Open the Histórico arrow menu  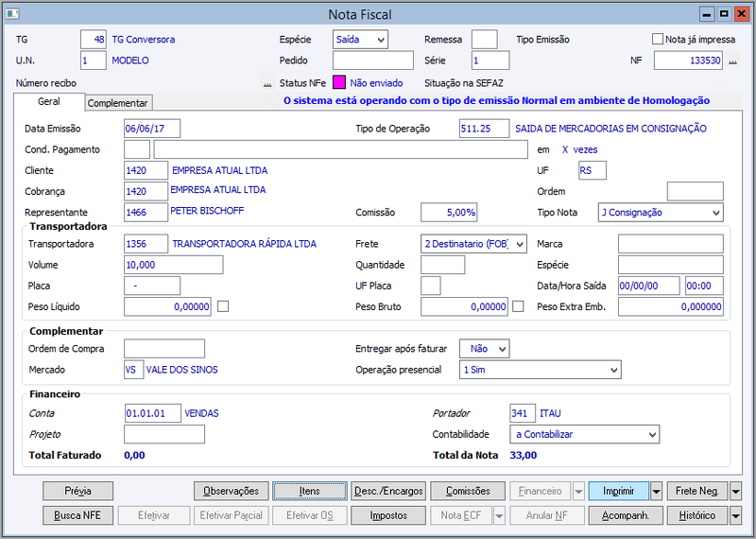[735, 516]
